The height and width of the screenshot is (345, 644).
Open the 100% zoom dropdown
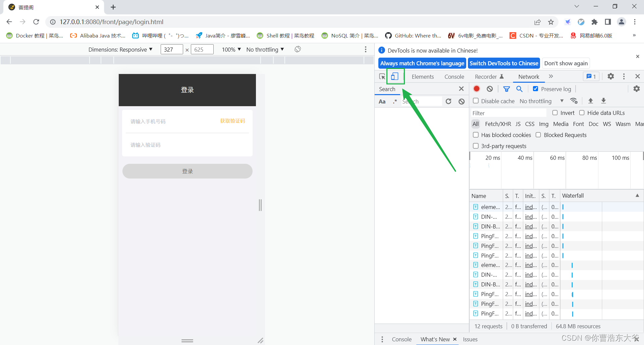[231, 50]
